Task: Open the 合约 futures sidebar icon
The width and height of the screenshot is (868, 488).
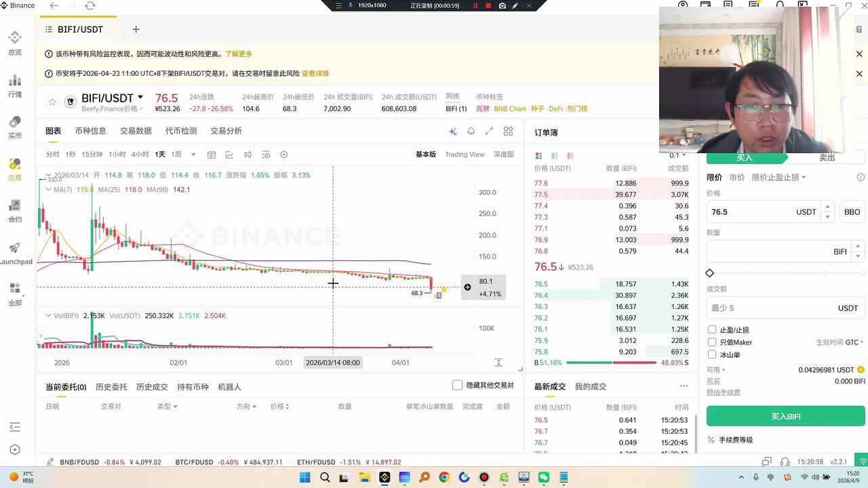Action: tap(15, 211)
